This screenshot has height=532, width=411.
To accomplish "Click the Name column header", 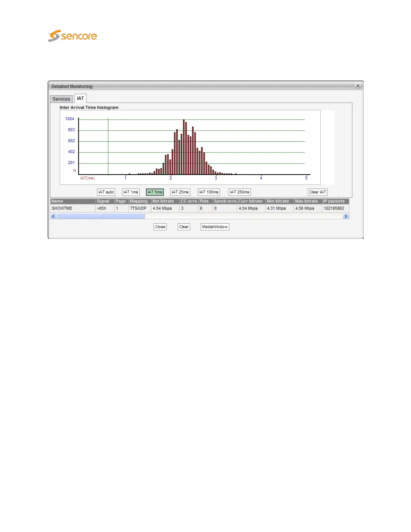I will click(x=73, y=202).
